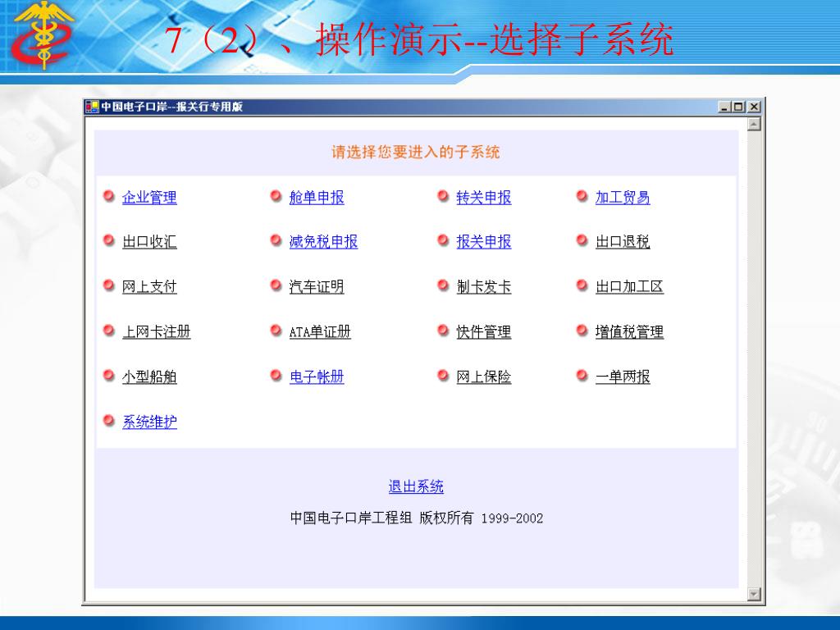Open the 快件管理 link
Image resolution: width=840 pixels, height=630 pixels.
484,331
